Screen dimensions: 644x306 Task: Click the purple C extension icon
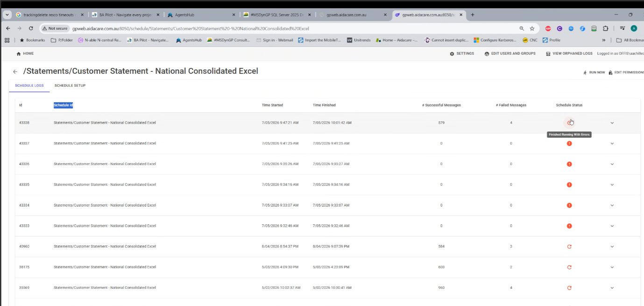(x=559, y=28)
